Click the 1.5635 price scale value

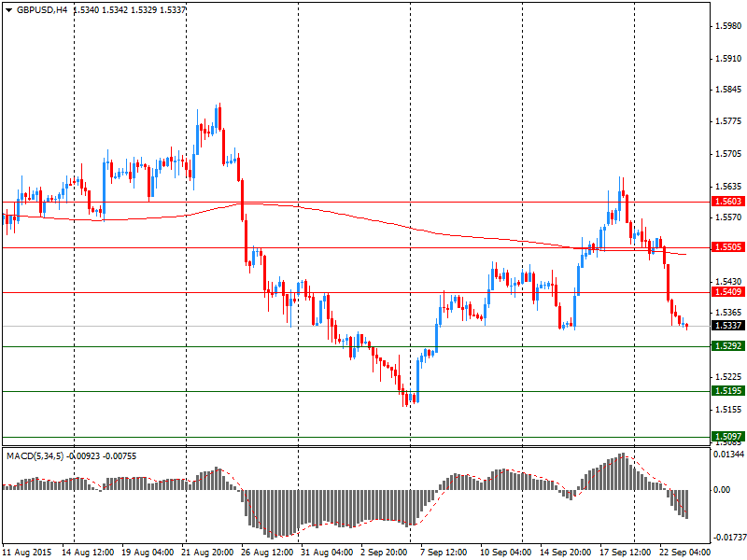729,186
